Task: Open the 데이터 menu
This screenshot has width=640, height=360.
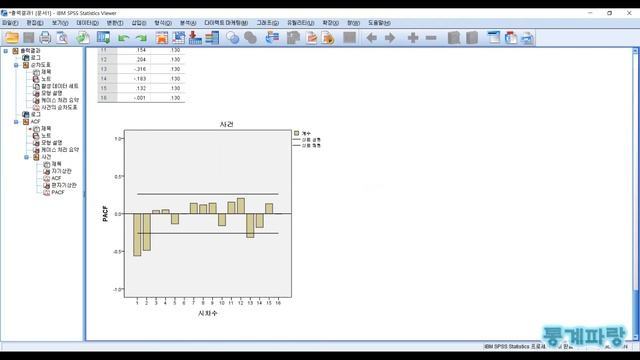Action: [87, 23]
